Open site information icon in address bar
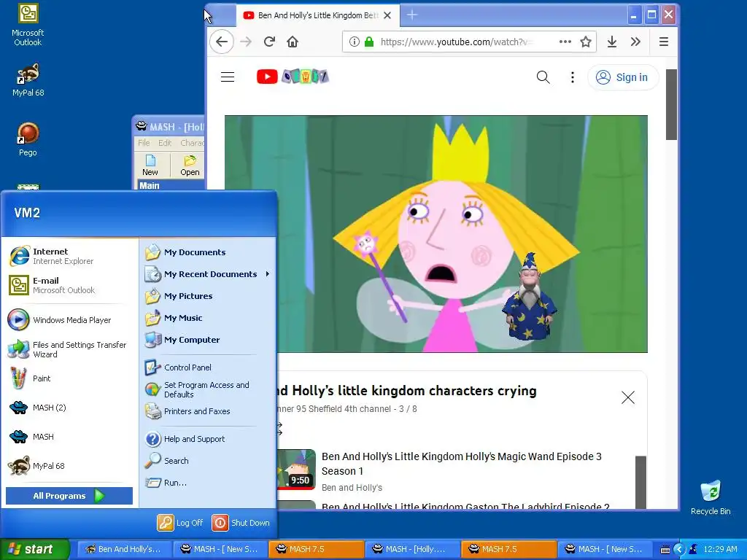This screenshot has height=560, width=747. (354, 42)
